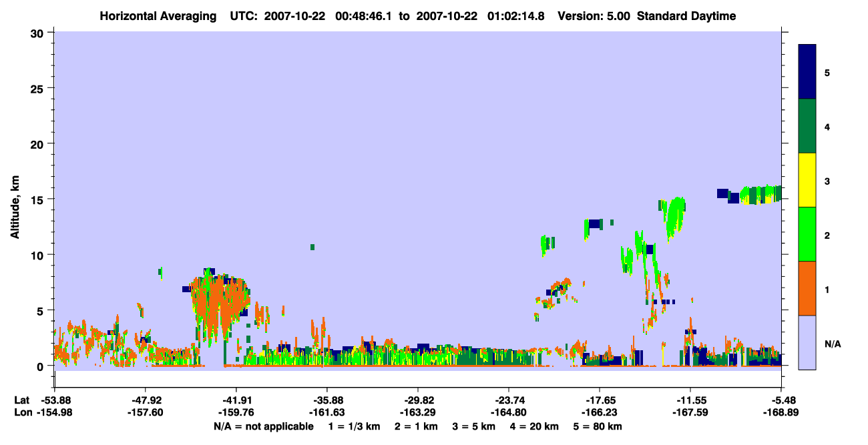Click start time '00:48:46.1' in title

click(x=363, y=16)
